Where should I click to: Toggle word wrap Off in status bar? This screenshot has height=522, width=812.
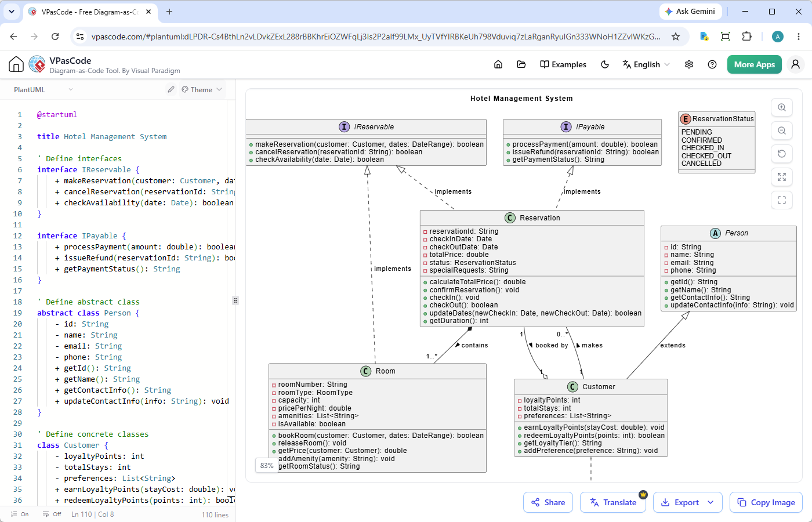tap(52, 514)
